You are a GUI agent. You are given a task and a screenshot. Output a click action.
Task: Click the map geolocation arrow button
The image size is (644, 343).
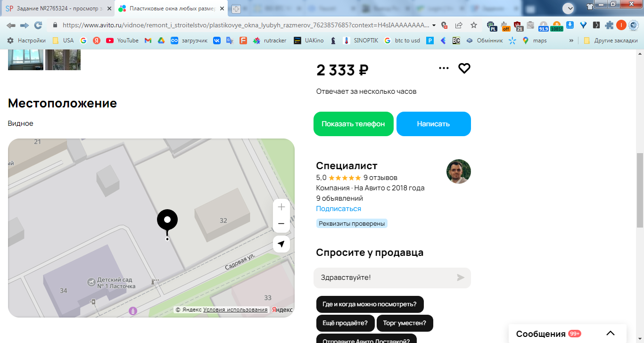click(281, 244)
